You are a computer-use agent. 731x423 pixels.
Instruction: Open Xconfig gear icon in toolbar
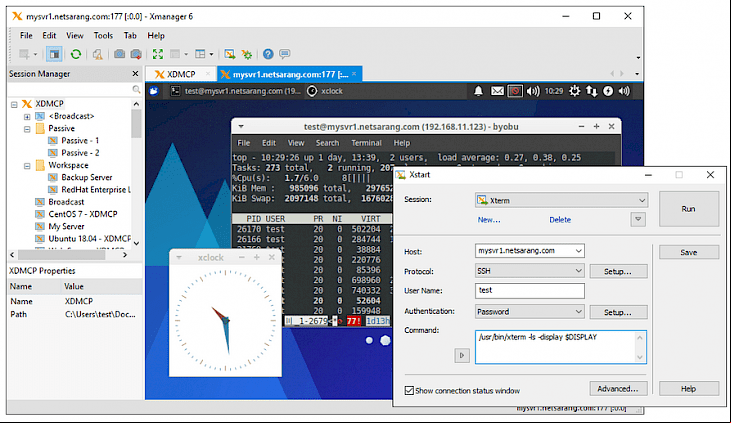click(247, 54)
